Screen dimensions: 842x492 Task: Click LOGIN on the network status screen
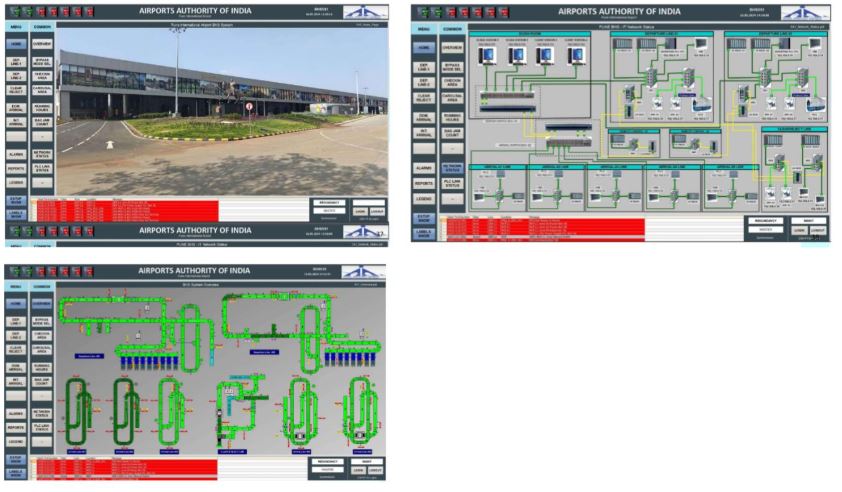[x=799, y=229]
